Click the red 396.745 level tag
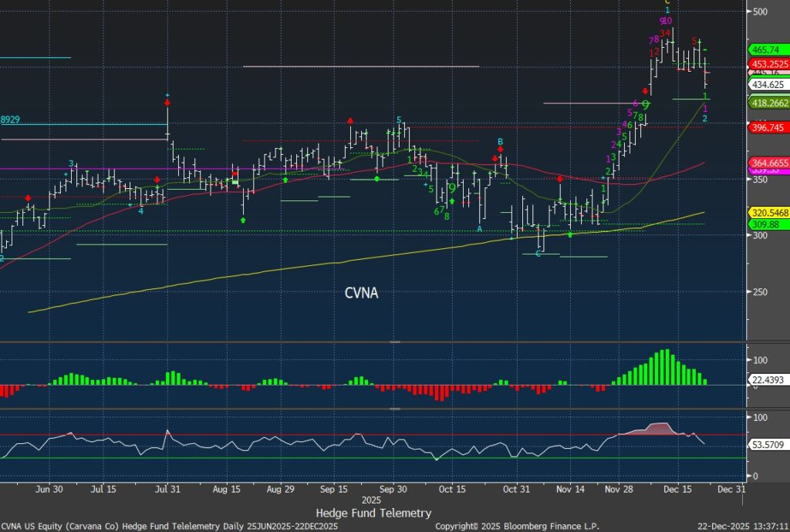The image size is (790, 532). pos(768,127)
